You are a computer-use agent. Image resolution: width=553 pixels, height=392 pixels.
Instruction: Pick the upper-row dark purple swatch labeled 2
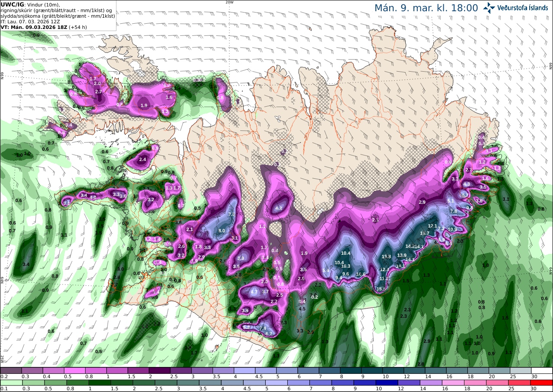tap(159, 370)
